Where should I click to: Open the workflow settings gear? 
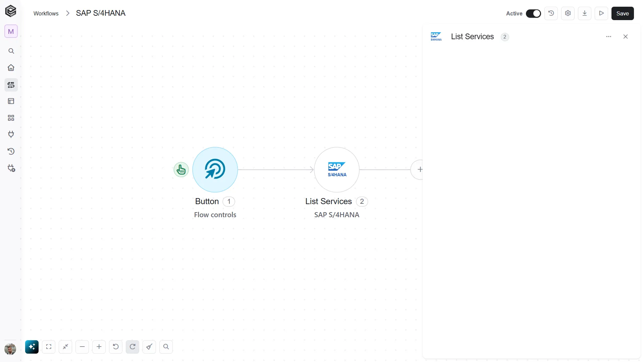coord(568,13)
